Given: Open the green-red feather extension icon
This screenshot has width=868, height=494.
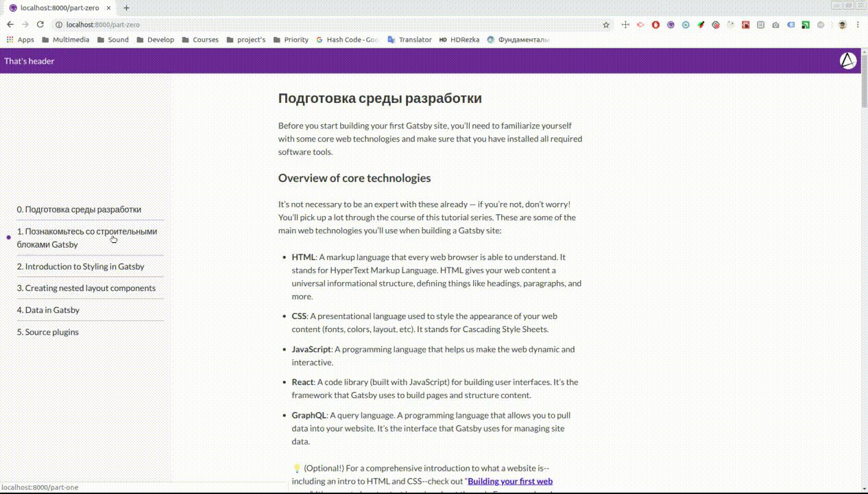Looking at the screenshot, I should point(701,25).
